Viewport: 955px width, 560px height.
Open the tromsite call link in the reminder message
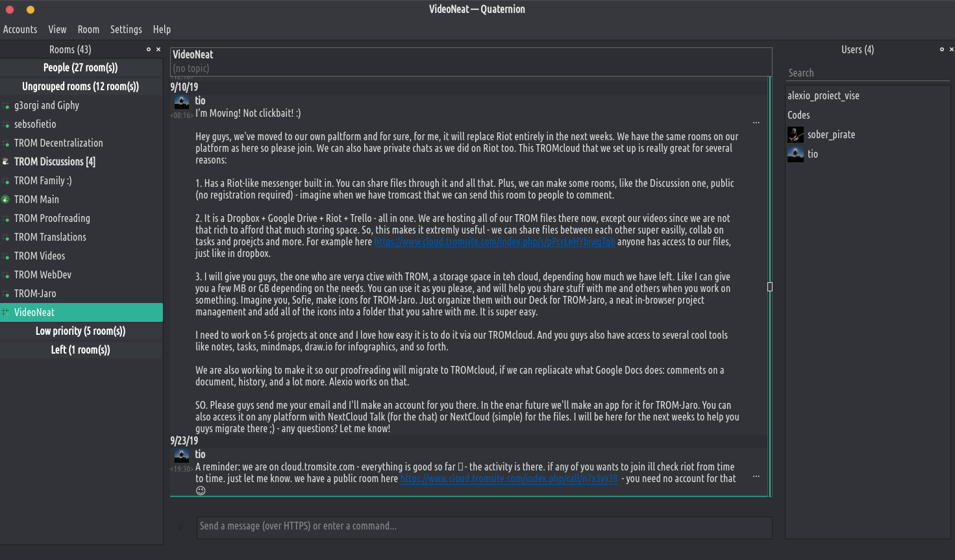(509, 479)
